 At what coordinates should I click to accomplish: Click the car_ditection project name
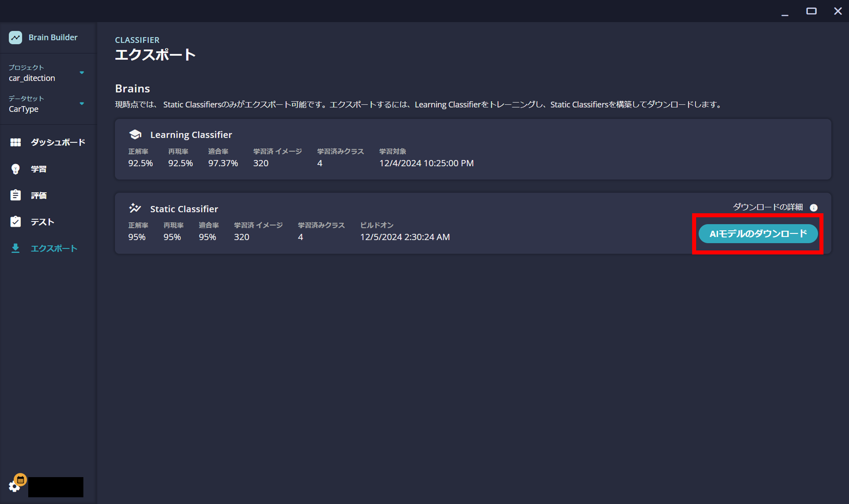[32, 78]
